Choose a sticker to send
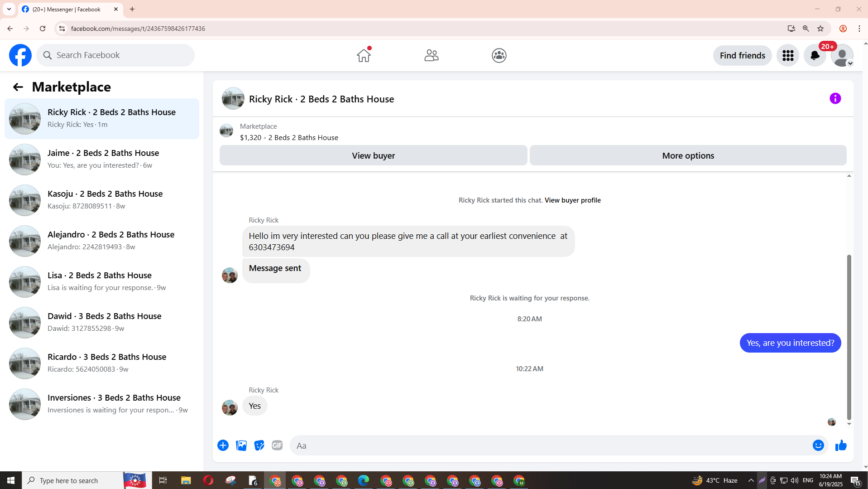868x489 pixels. (x=259, y=445)
